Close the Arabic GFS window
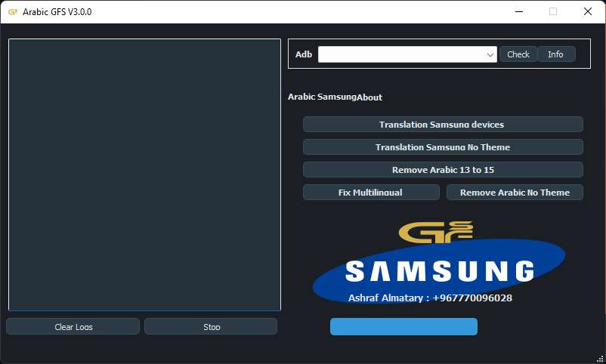 (x=588, y=11)
